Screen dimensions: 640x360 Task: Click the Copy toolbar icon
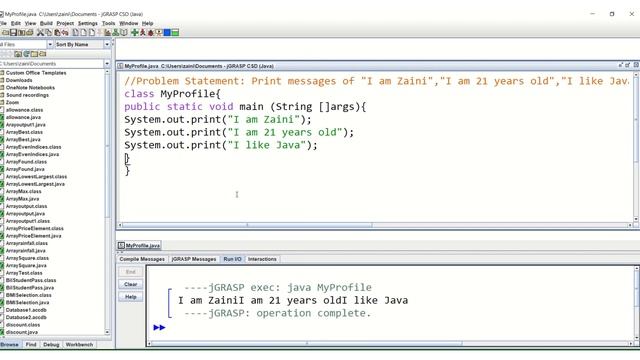point(49,33)
